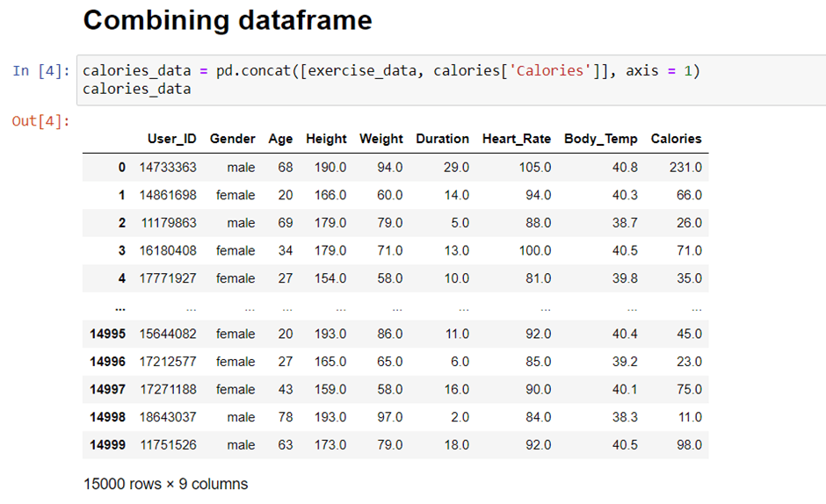Click Age value 68 in row 0

[x=286, y=168]
